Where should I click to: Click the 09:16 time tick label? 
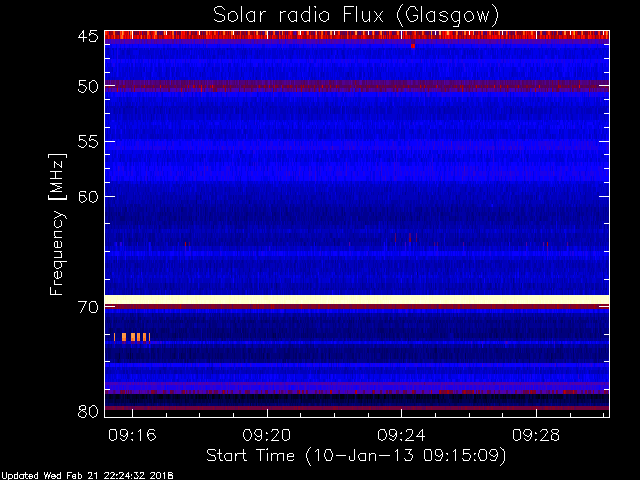tap(132, 435)
